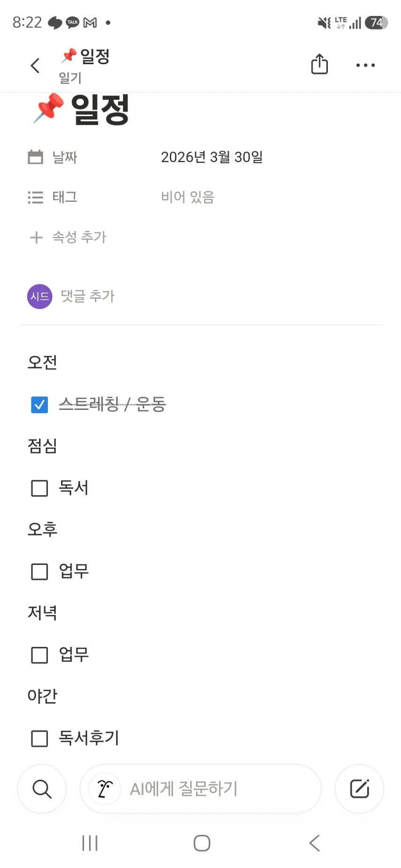Open the share icon in header
This screenshot has height=868, width=401.
click(x=319, y=65)
